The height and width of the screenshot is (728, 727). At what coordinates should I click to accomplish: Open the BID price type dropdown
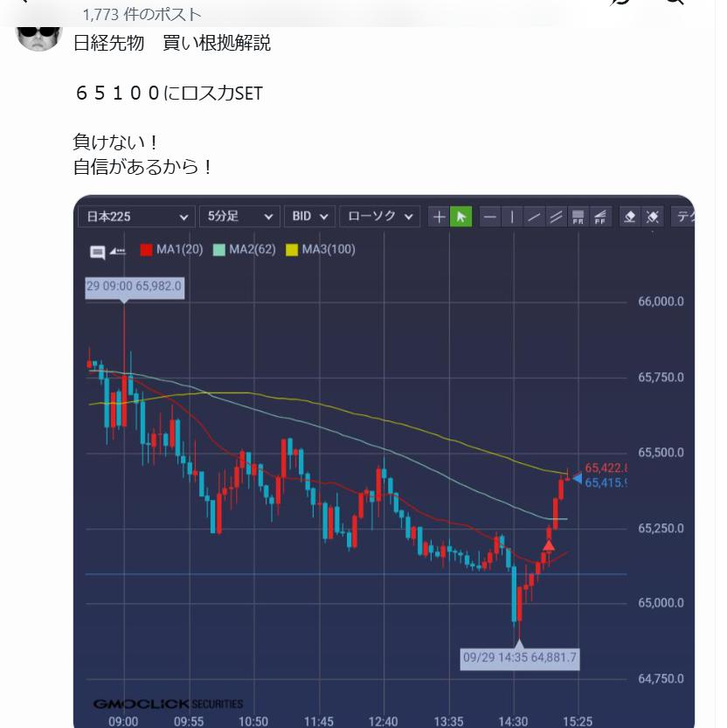point(309,217)
